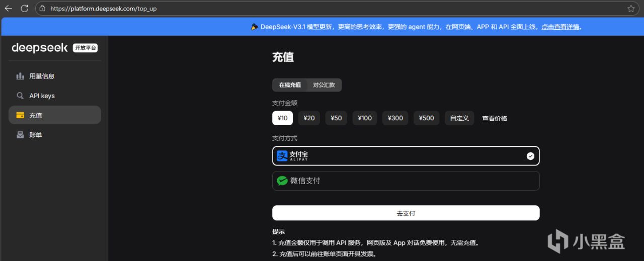This screenshot has width=644, height=261.
Task: Open the 查看价格 pricing link
Action: click(x=495, y=119)
